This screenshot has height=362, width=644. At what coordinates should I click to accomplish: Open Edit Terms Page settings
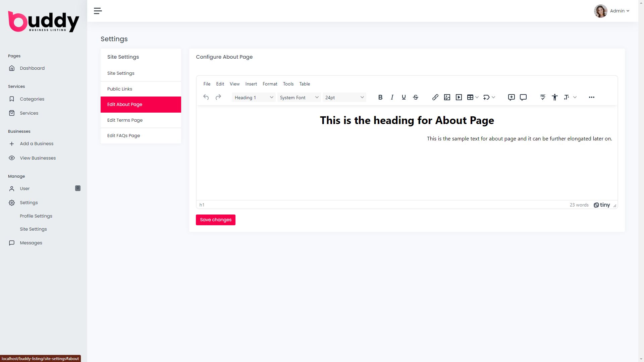click(x=125, y=120)
